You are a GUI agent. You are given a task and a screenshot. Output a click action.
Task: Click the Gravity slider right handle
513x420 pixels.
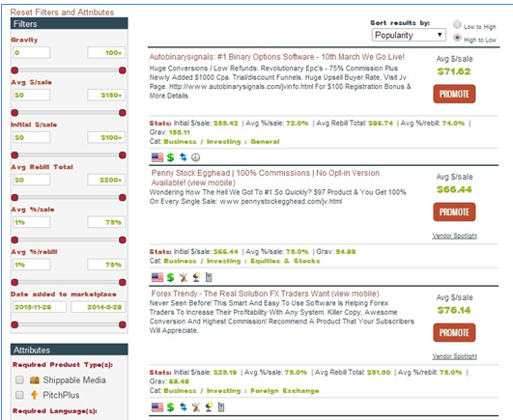click(123, 70)
